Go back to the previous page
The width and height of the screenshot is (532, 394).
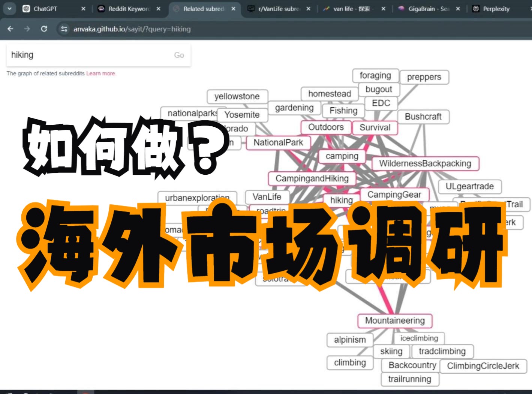[x=10, y=29]
